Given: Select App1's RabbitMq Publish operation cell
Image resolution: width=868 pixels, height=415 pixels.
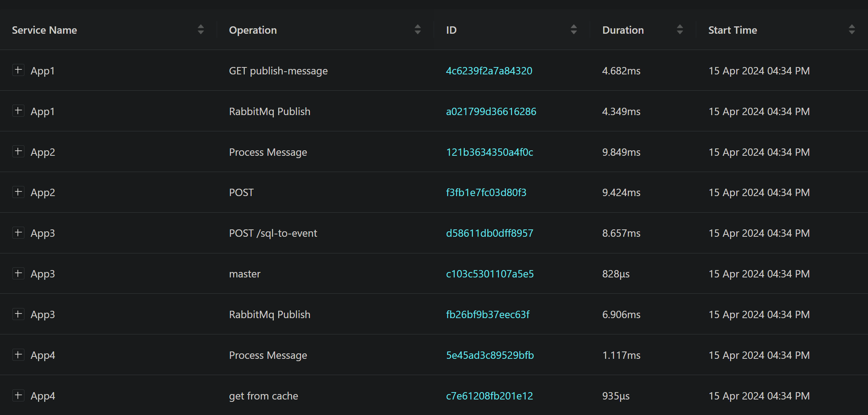Looking at the screenshot, I should click(x=270, y=112).
